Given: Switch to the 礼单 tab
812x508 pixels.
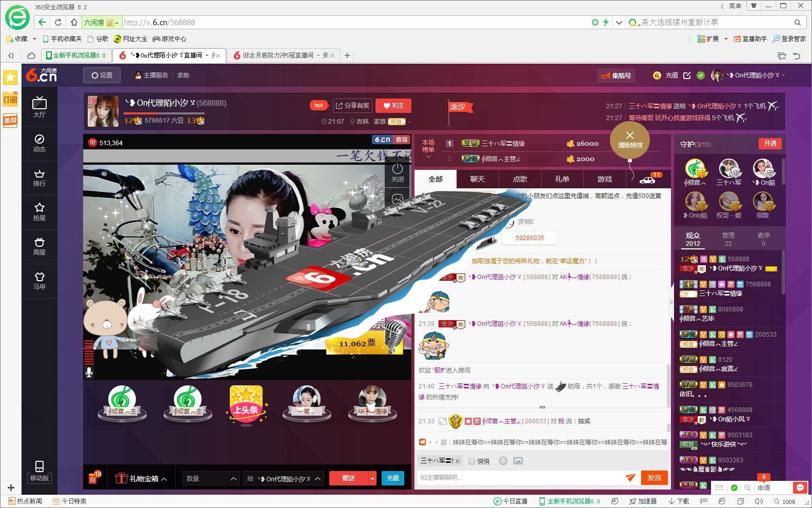Looking at the screenshot, I should pyautogui.click(x=562, y=179).
